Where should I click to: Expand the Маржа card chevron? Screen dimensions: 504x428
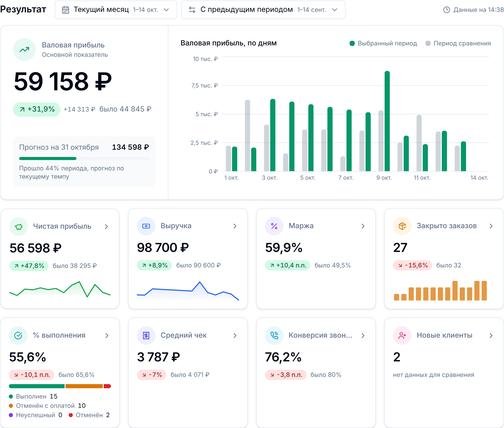tap(363, 226)
